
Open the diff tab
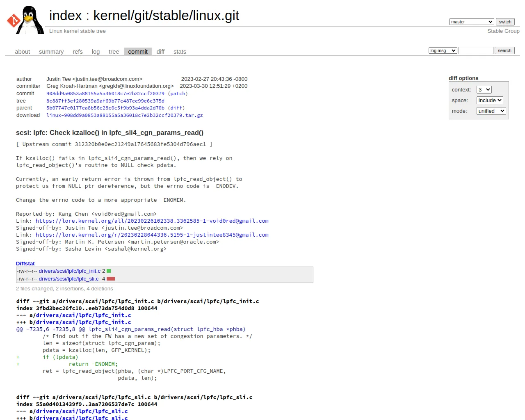click(160, 52)
